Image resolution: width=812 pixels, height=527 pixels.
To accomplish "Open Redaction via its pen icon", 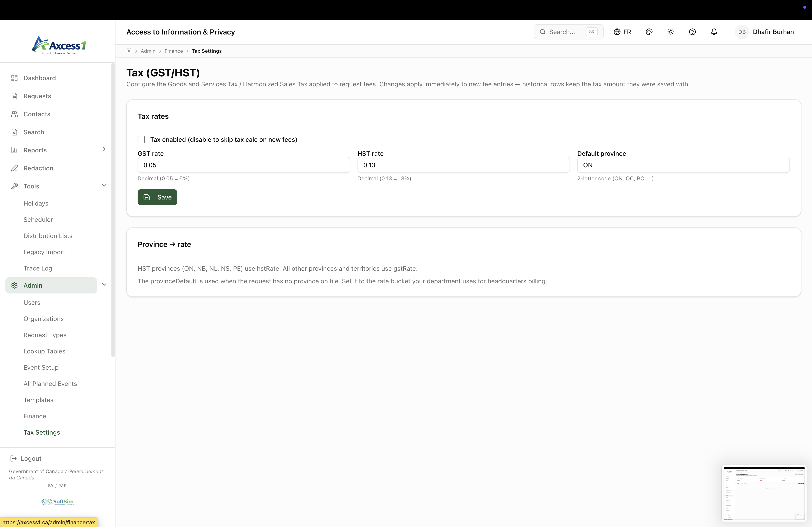I will 14,168.
